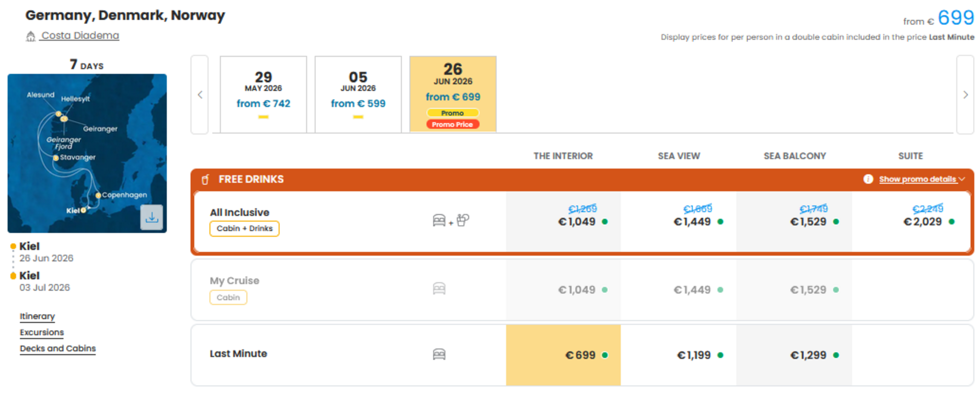Click the bed icon in Last Minute row
The width and height of the screenshot is (980, 393).
coord(439,354)
